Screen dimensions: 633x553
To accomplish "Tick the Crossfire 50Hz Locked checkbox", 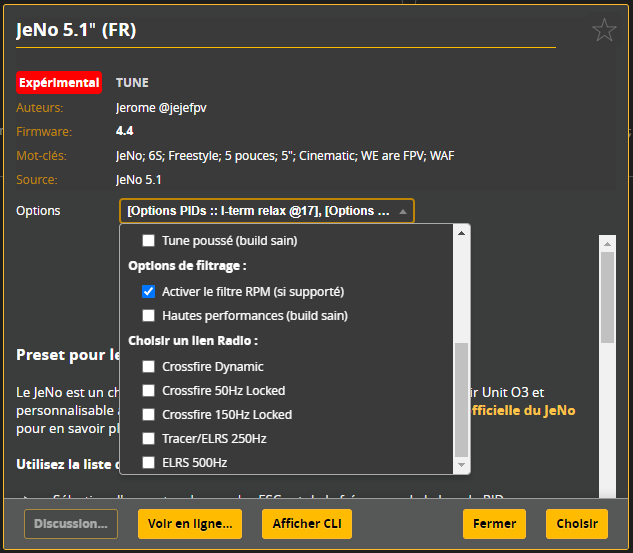I will coord(149,391).
